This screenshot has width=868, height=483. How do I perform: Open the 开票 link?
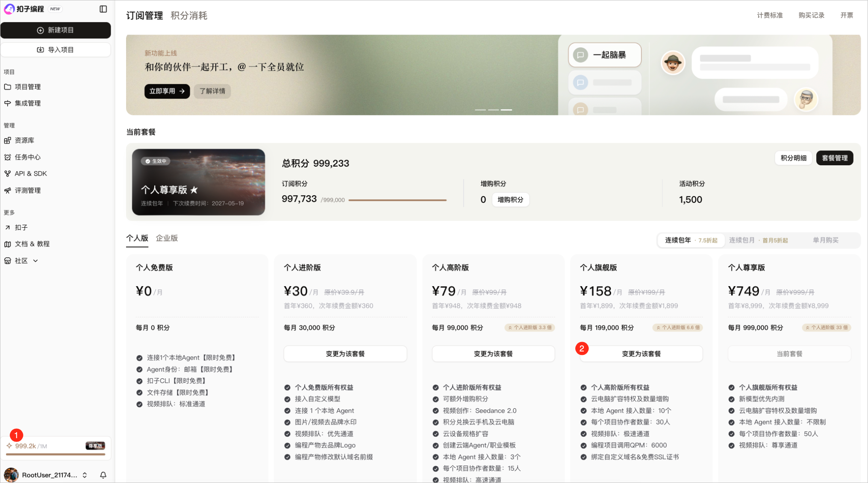[847, 15]
